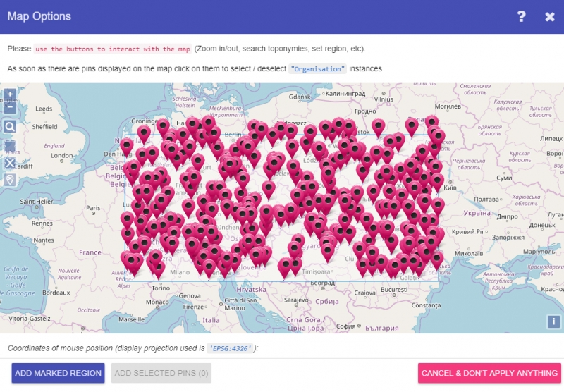
Task: Zoom in the map with plus button
Action: click(x=10, y=94)
